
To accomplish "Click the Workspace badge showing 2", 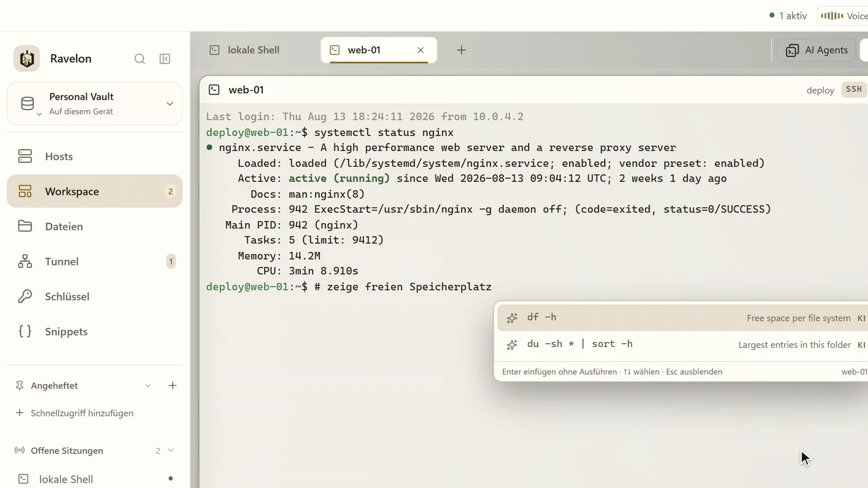I will 170,191.
